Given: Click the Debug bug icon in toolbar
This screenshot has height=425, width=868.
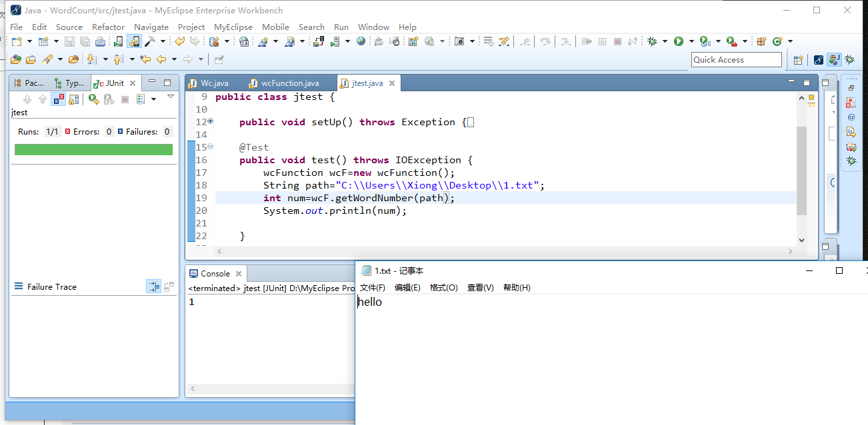Looking at the screenshot, I should 652,41.
